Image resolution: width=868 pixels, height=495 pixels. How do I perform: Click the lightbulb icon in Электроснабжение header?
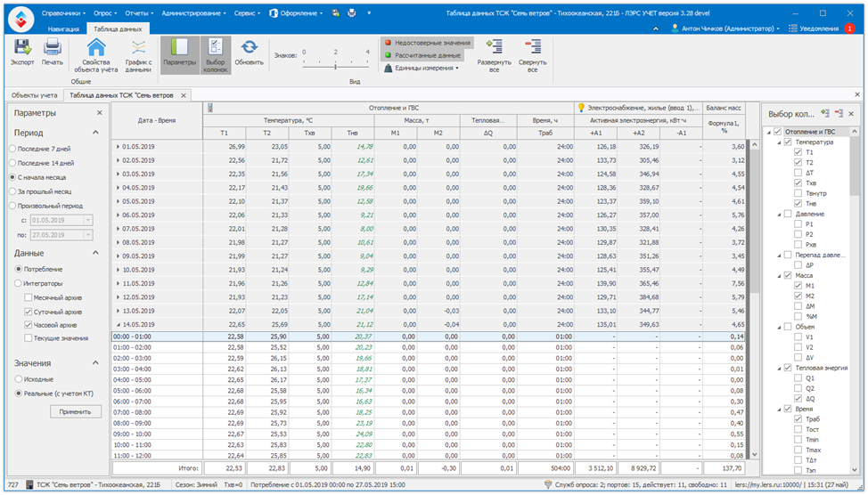tap(581, 108)
